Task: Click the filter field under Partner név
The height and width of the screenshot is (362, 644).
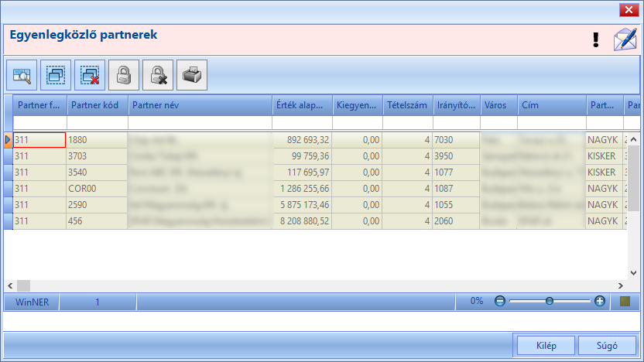Action: point(200,123)
